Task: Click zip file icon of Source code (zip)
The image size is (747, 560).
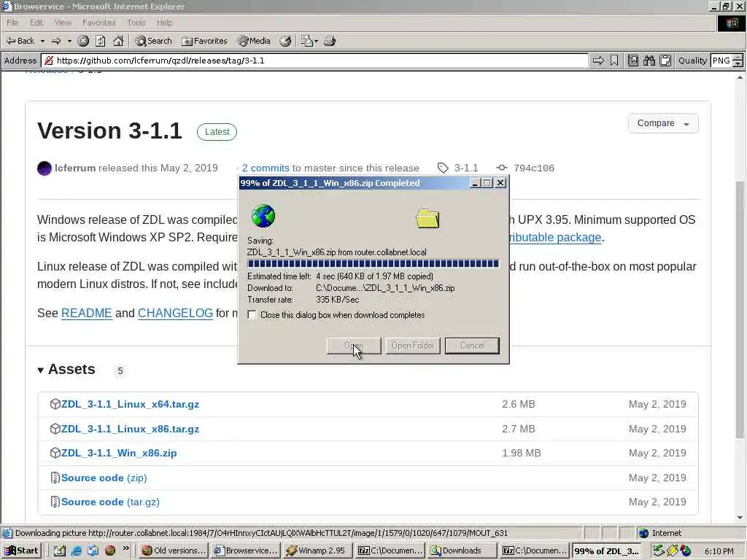Action: (55, 478)
